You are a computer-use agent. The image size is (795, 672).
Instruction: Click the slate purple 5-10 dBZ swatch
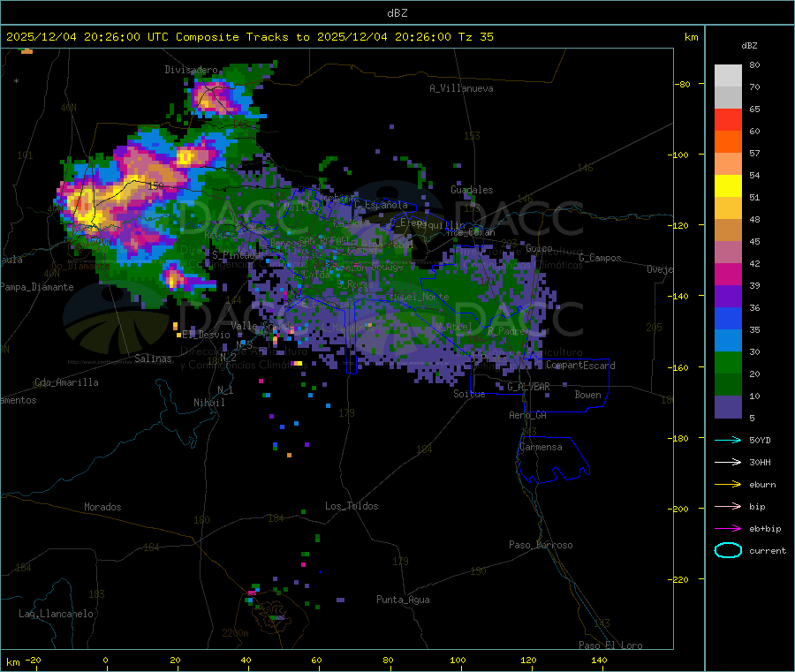click(728, 407)
